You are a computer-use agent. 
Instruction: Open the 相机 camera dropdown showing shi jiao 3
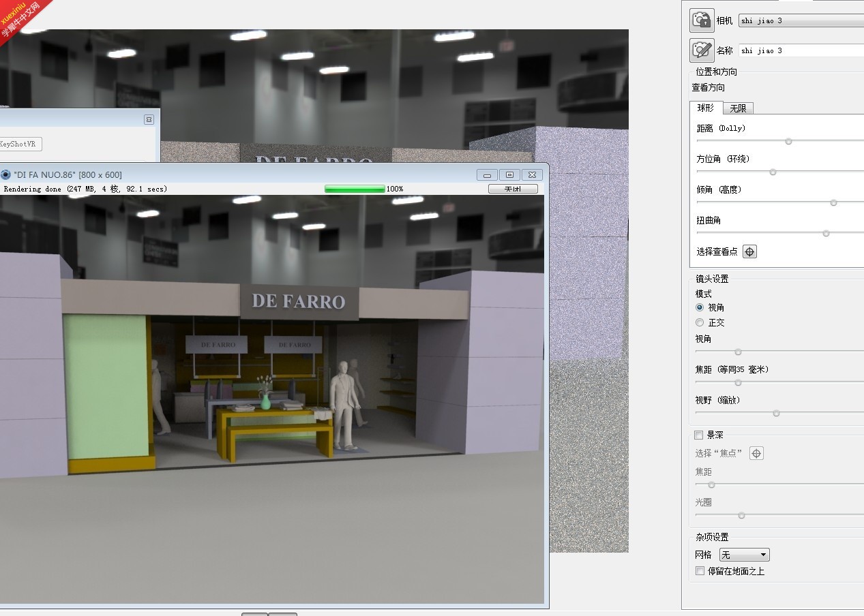801,21
